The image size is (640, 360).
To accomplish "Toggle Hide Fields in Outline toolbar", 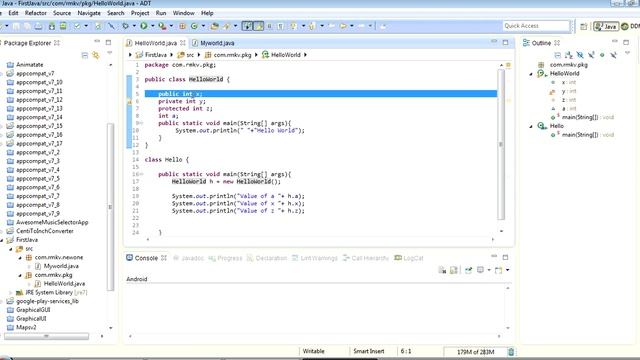I will click(580, 55).
